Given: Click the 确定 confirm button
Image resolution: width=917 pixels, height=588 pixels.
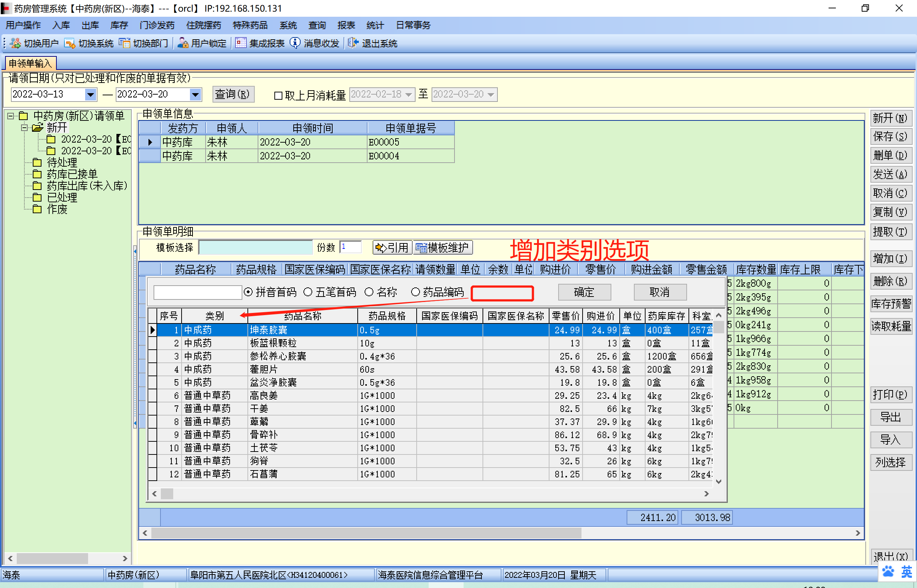Looking at the screenshot, I should pyautogui.click(x=584, y=292).
